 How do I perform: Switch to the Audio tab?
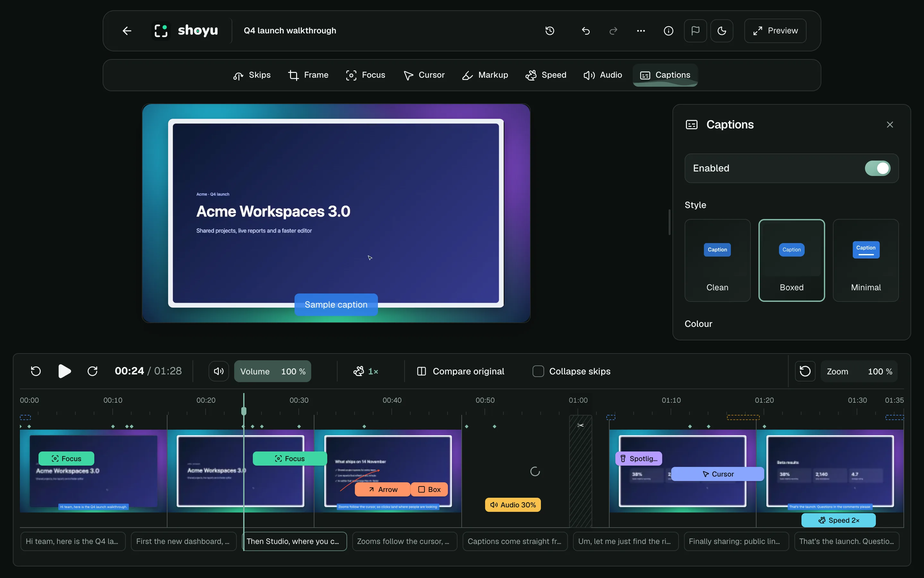click(x=603, y=75)
